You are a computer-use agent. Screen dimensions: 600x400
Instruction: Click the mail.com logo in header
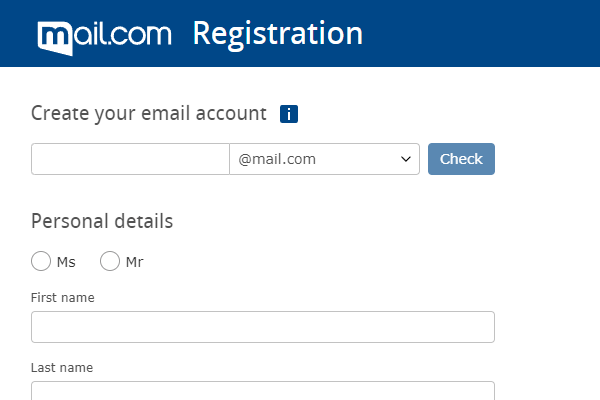(x=106, y=35)
